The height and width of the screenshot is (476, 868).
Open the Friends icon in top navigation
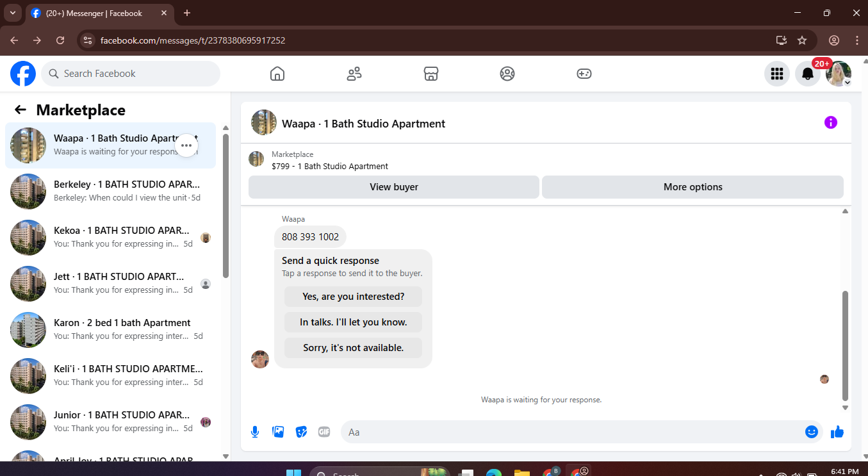(x=354, y=74)
